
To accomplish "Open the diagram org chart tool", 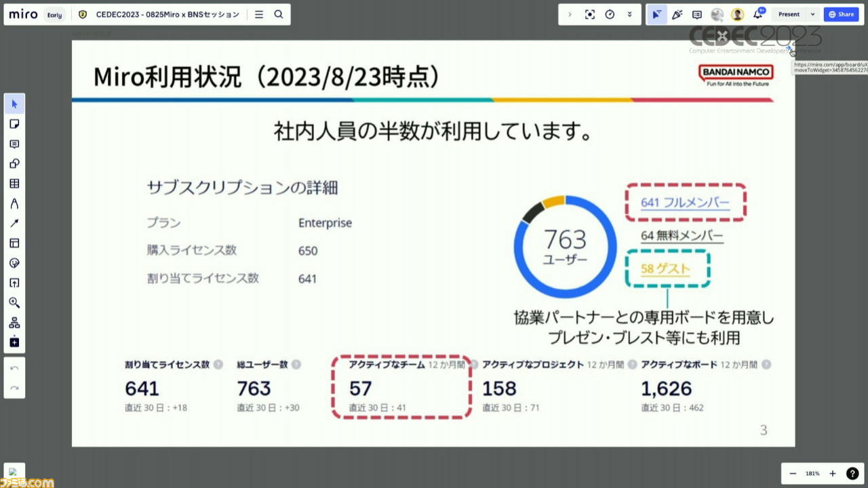I will 14,323.
